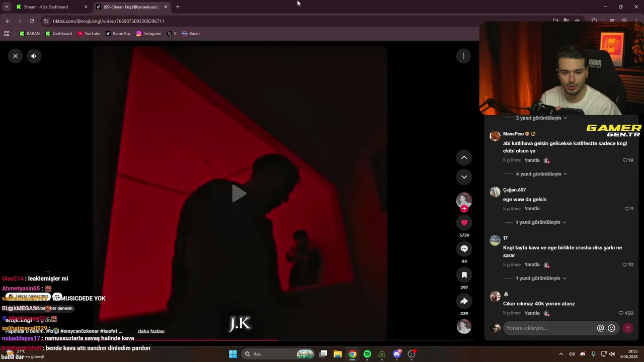This screenshot has width=644, height=362.
Task: Share the video with the arrow icon
Action: coord(464,301)
